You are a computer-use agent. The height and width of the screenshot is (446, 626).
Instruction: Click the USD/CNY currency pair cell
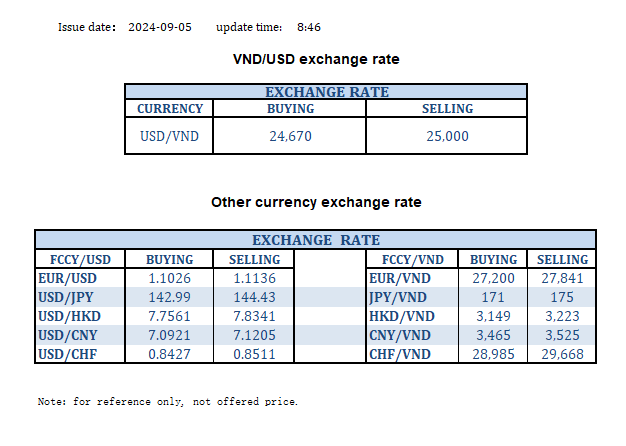pyautogui.click(x=68, y=333)
